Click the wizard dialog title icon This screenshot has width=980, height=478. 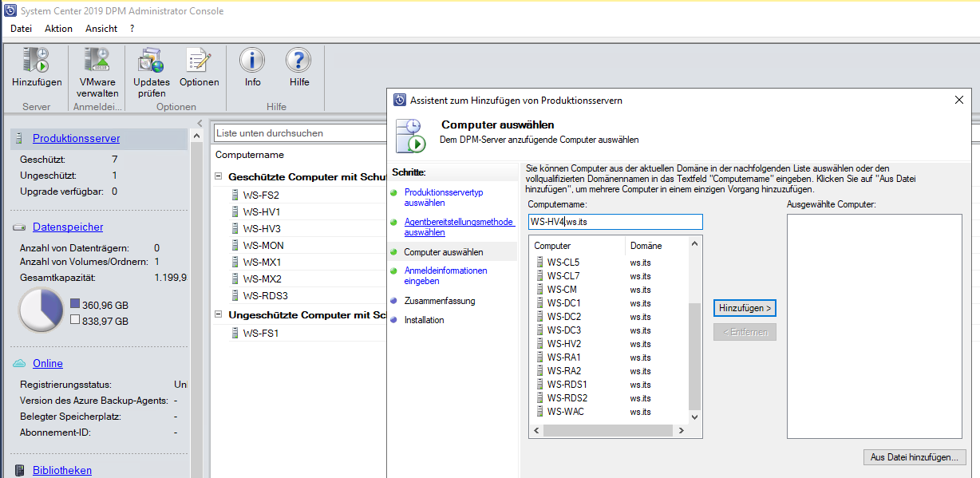(400, 100)
